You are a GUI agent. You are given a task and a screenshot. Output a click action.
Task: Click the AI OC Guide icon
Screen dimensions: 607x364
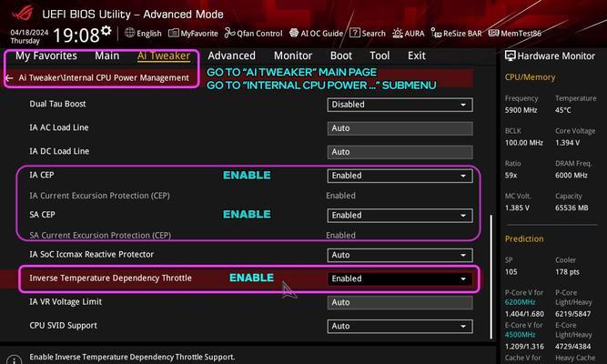pyautogui.click(x=294, y=33)
